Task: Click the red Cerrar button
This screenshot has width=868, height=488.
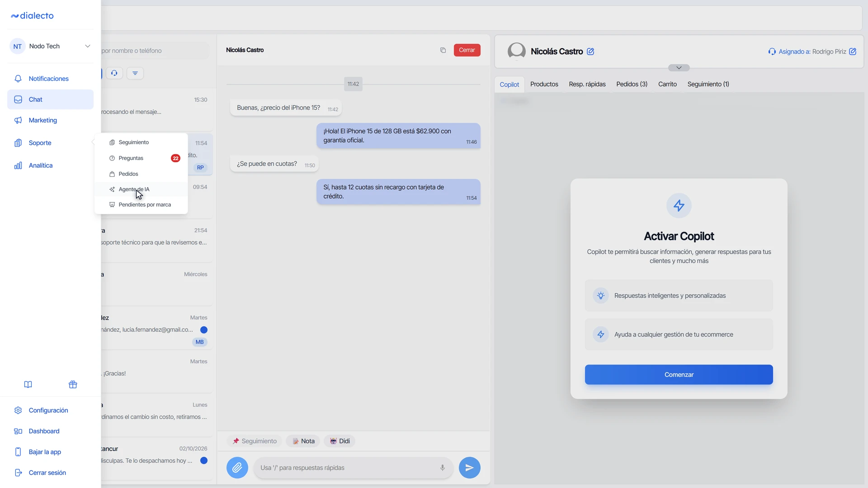Action: coord(467,50)
